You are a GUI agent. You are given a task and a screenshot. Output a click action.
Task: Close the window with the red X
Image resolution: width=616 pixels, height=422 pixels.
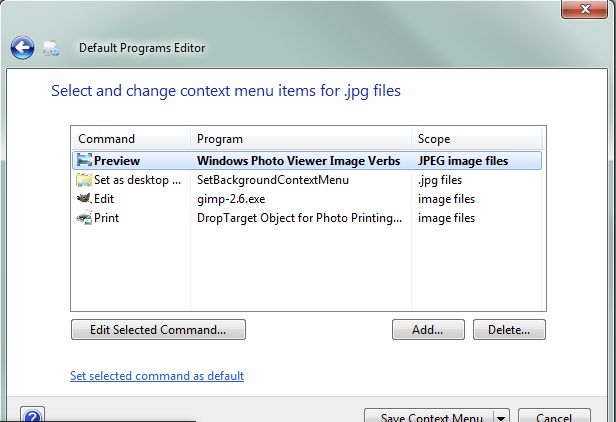pyautogui.click(x=588, y=8)
